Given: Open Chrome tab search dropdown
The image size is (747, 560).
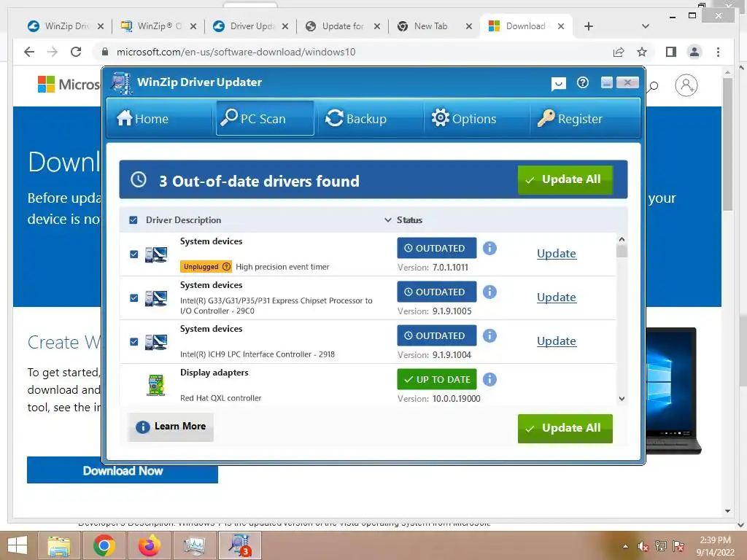Looking at the screenshot, I should [x=646, y=26].
